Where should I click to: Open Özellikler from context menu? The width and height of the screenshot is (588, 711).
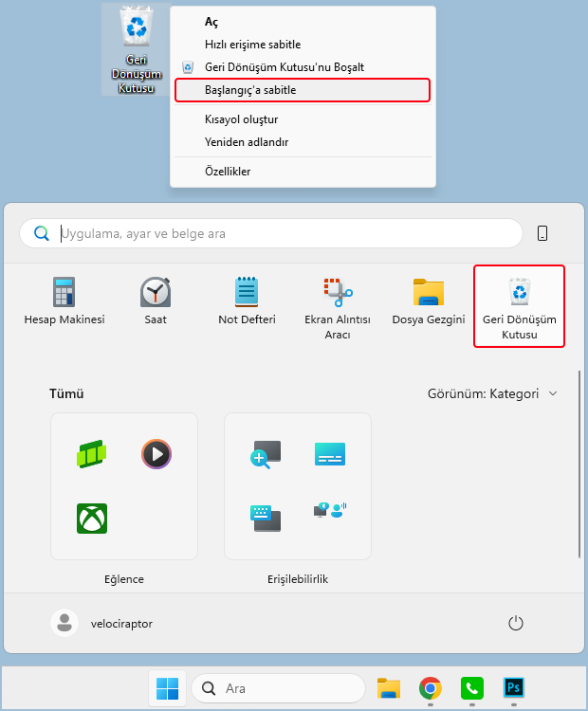(303, 172)
